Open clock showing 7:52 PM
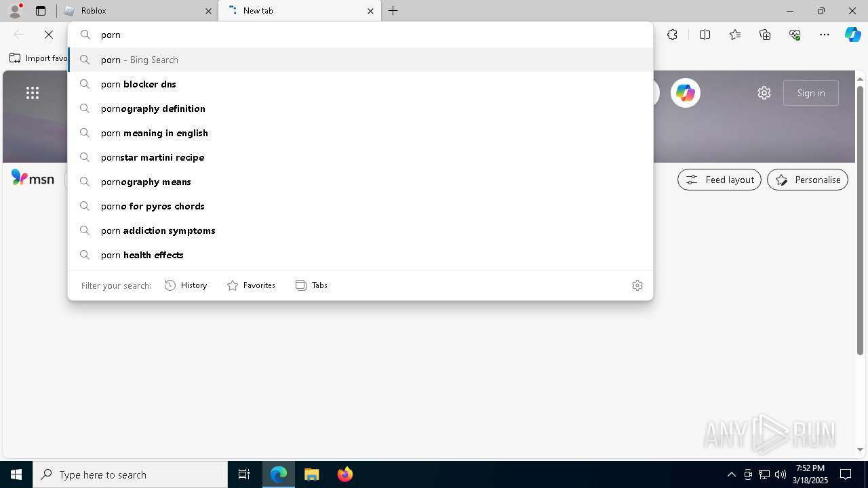Viewport: 868px width, 488px height. click(811, 474)
